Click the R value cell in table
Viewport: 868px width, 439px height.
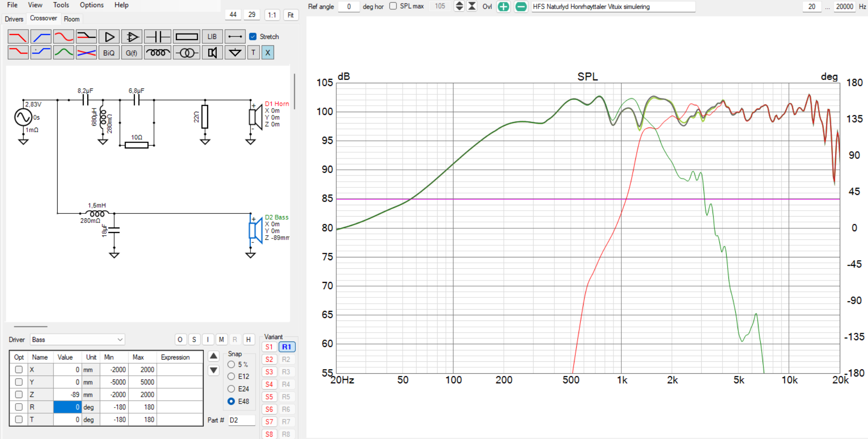(67, 407)
